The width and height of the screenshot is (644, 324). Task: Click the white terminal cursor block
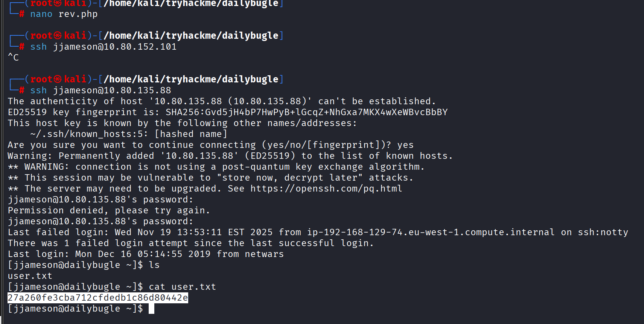click(151, 309)
